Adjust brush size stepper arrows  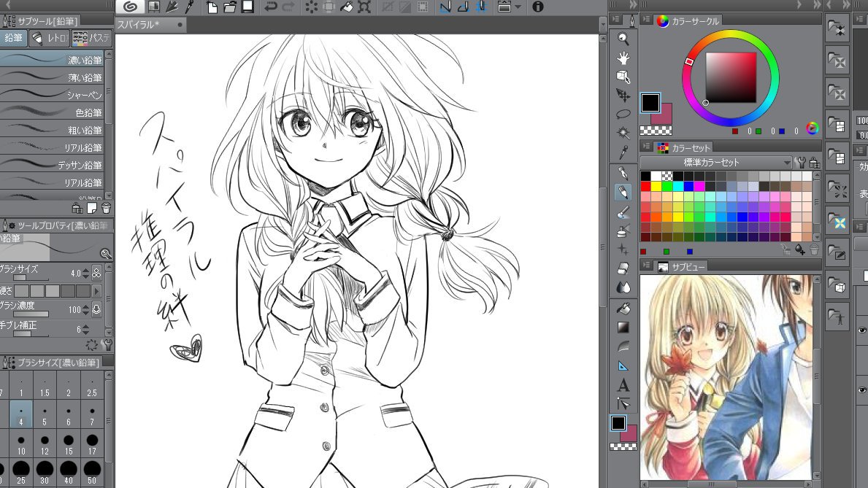tap(85, 274)
